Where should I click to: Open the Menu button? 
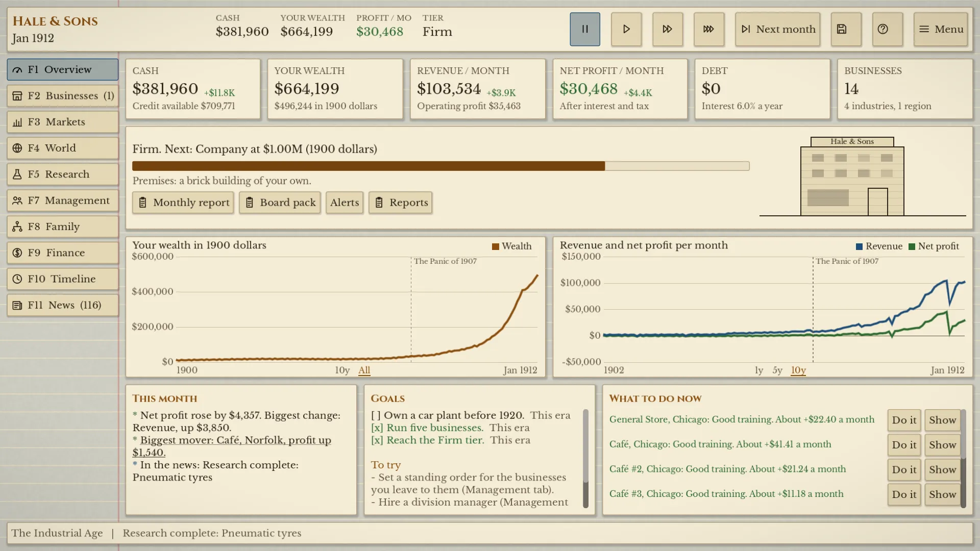tap(941, 29)
